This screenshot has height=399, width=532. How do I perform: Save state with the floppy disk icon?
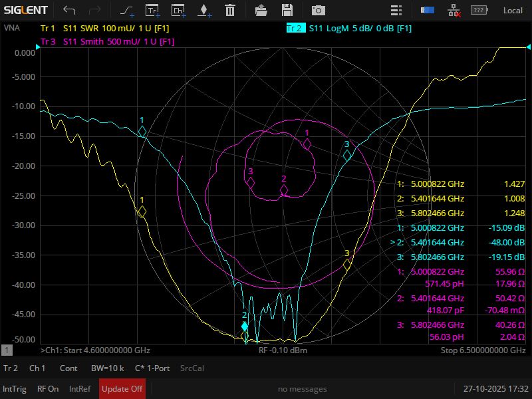click(x=287, y=10)
